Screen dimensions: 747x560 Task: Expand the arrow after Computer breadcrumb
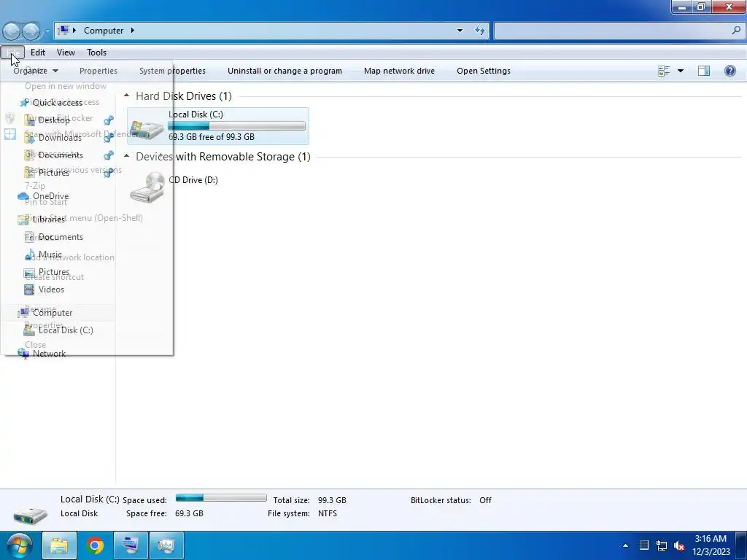click(133, 31)
